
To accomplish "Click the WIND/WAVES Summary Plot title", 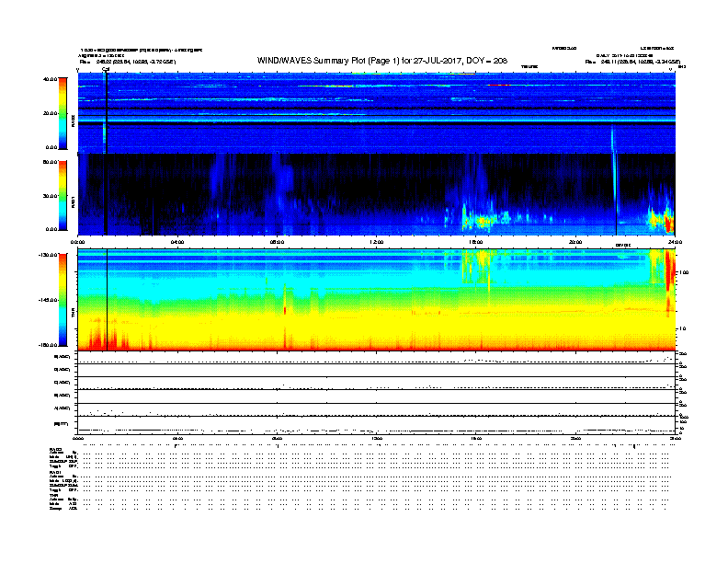I will pos(382,61).
